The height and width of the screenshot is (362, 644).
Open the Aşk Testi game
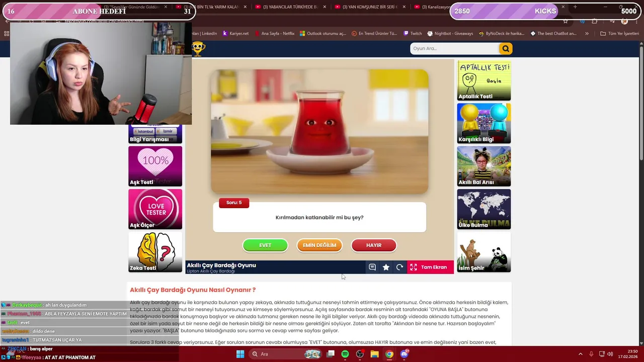(x=155, y=166)
